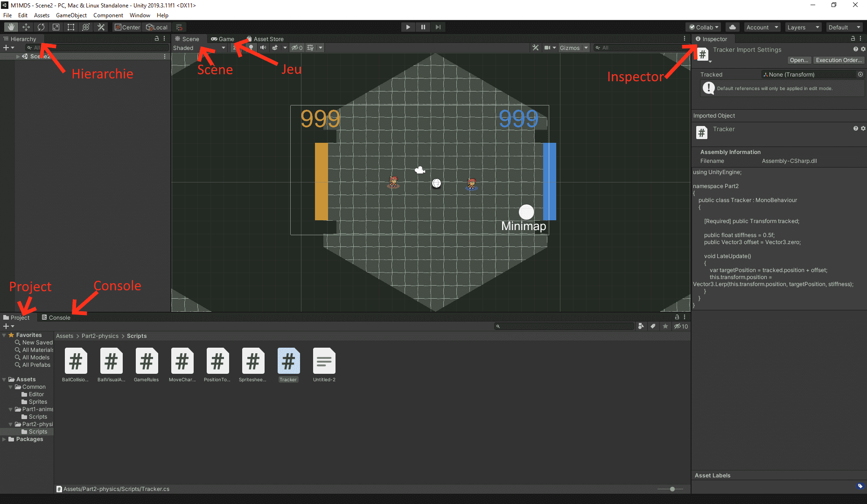Select the Scale tool
Viewport: 867px width, 504px height.
click(56, 27)
